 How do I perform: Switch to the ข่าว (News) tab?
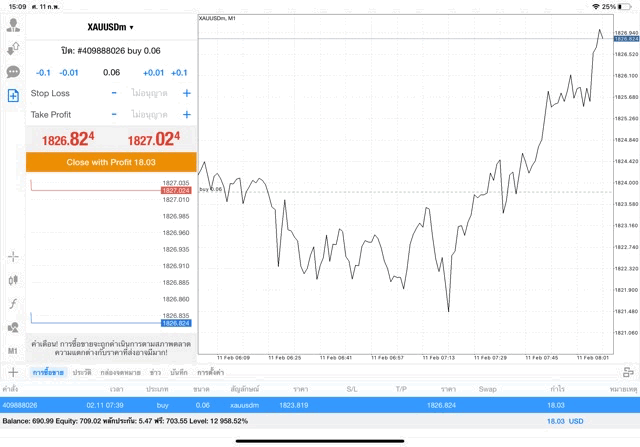155,372
